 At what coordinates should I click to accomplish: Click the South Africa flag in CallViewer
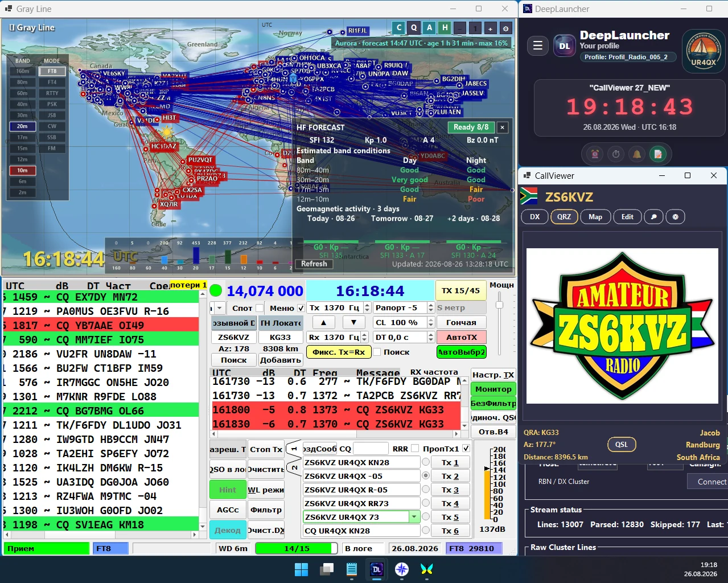tap(529, 196)
